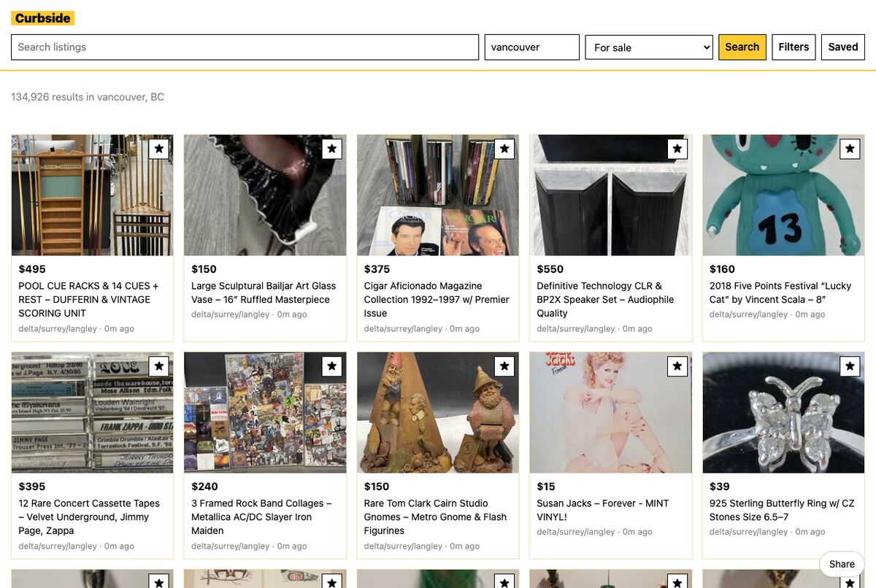Click the $15 price
Image resolution: width=876 pixels, height=588 pixels.
[546, 486]
